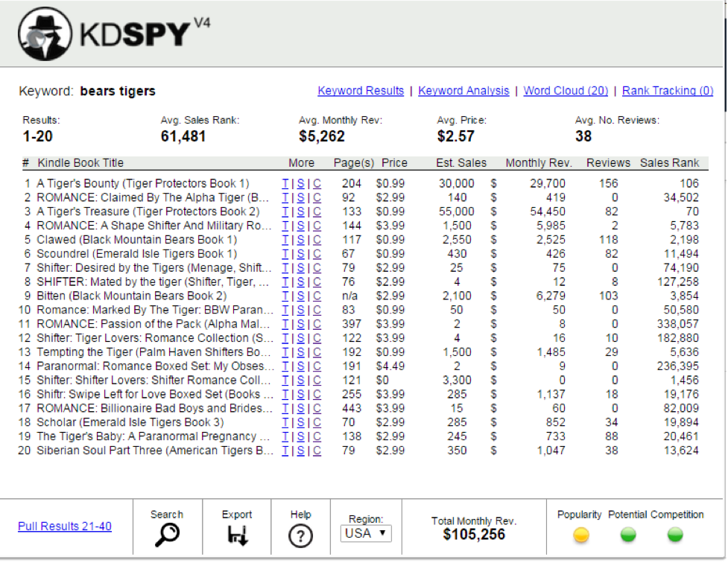The width and height of the screenshot is (728, 563).
Task: Select the title 'Shifter: Desired by the Tigers'
Action: click(154, 268)
